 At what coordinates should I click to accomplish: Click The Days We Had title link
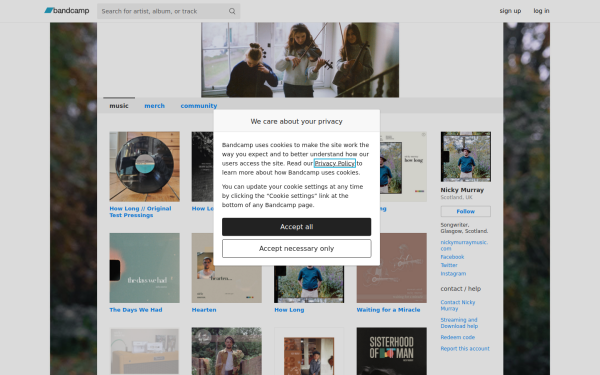coord(136,310)
